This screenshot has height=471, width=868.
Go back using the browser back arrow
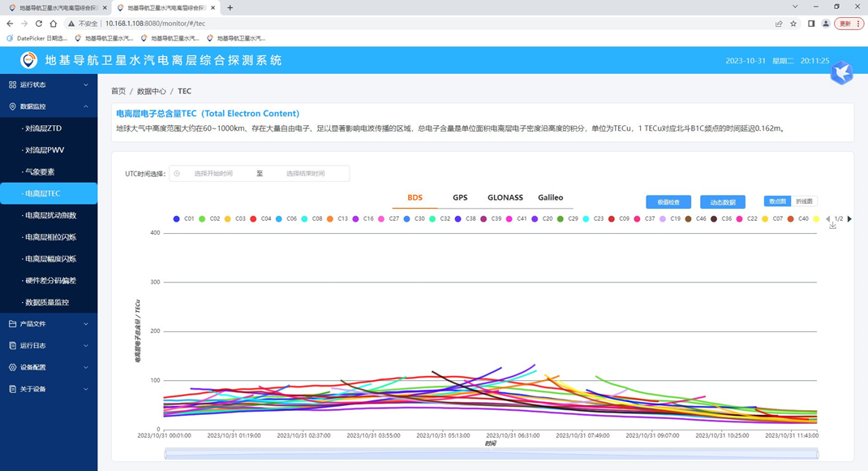pyautogui.click(x=10, y=24)
